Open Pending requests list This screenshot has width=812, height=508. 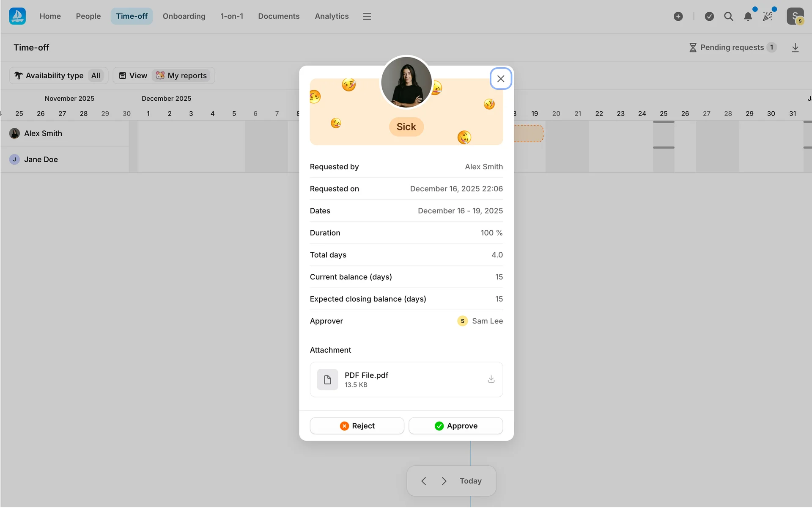click(x=732, y=47)
